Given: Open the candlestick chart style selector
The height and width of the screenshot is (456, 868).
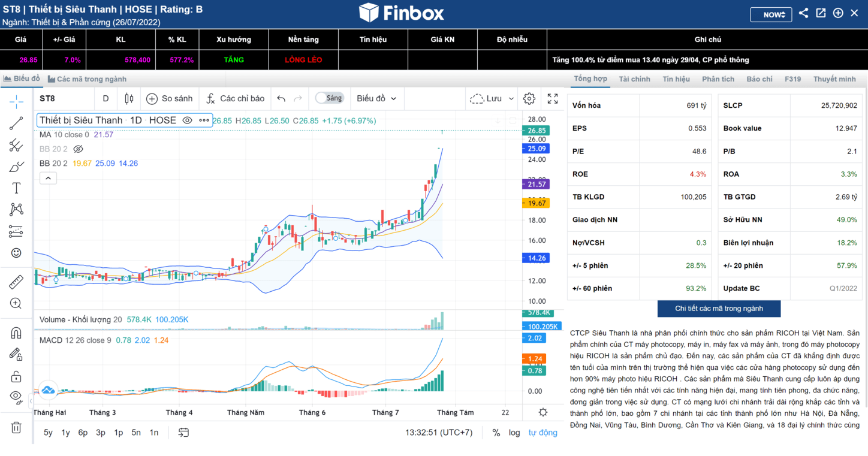Looking at the screenshot, I should click(129, 99).
